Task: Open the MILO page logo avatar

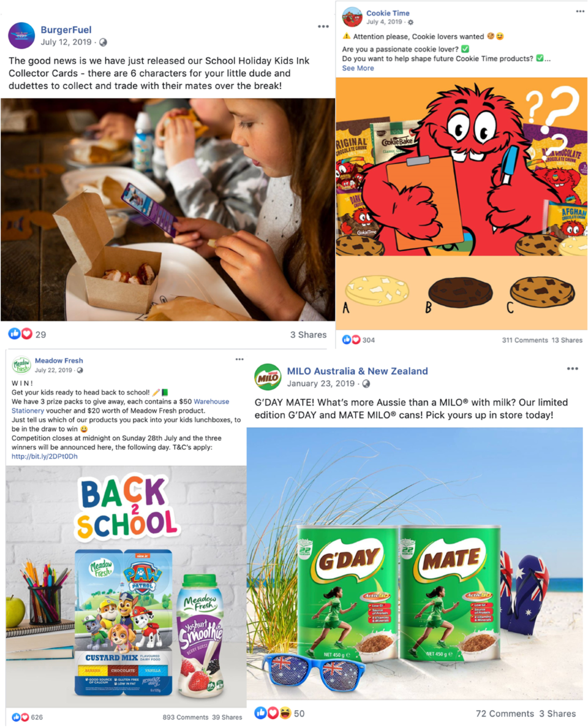Action: pyautogui.click(x=268, y=377)
